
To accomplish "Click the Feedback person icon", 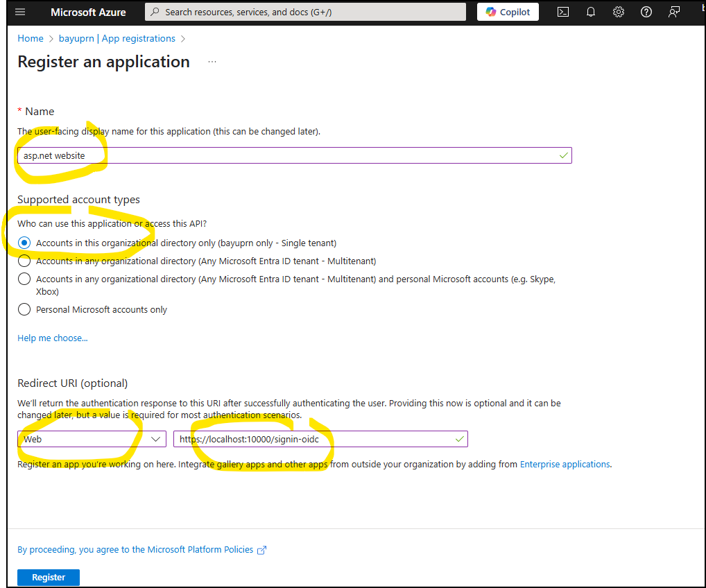I will tap(673, 12).
